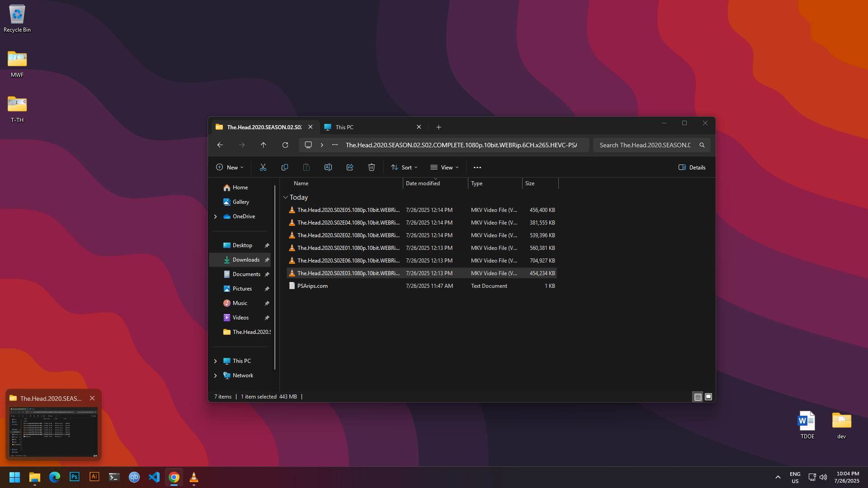Open Photoshop from the taskbar
The height and width of the screenshot is (488, 868).
[x=75, y=477]
